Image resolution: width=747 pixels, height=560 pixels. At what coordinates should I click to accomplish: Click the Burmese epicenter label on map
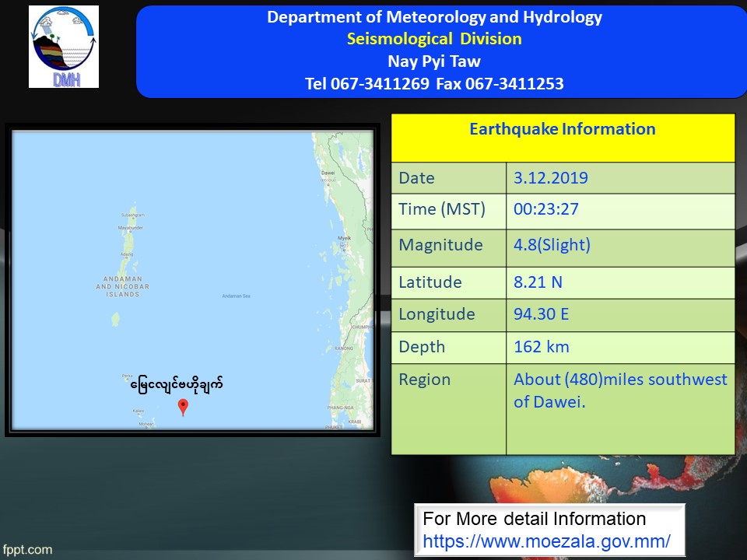point(177,383)
